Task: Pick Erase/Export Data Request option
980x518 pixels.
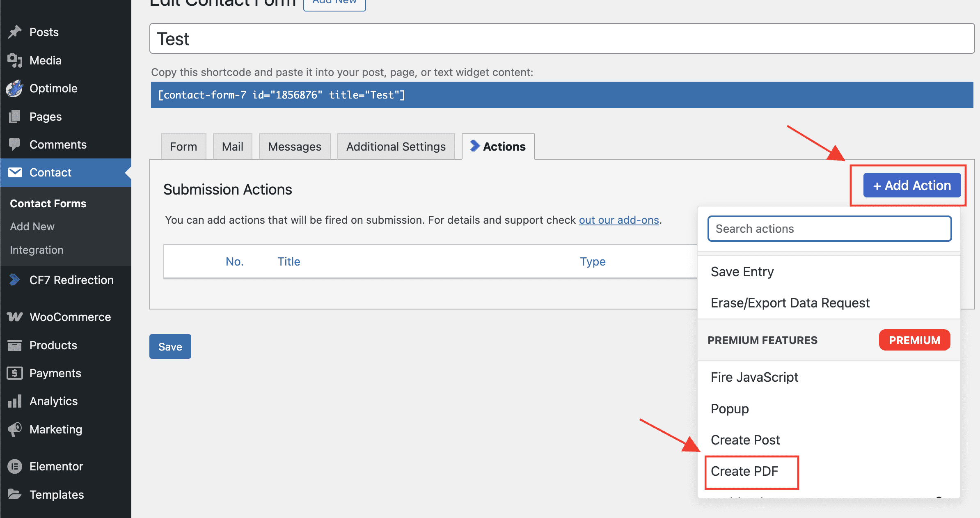Action: [790, 303]
